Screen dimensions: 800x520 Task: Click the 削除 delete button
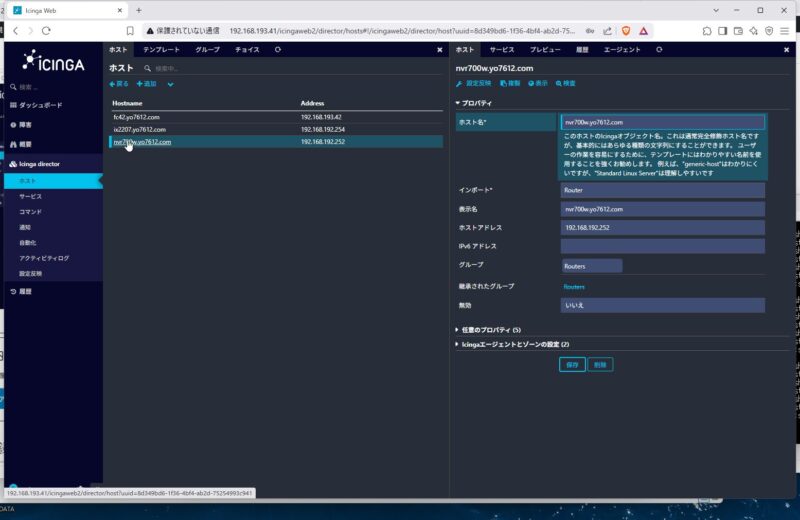[600, 364]
